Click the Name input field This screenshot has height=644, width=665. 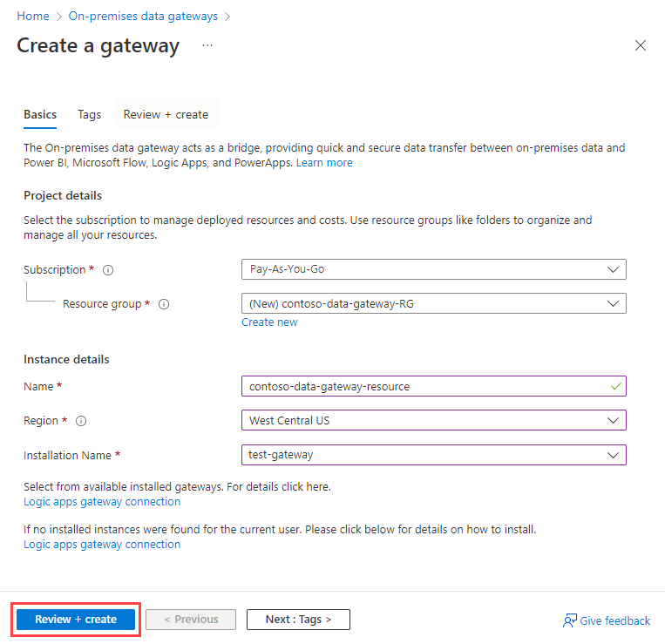[434, 386]
